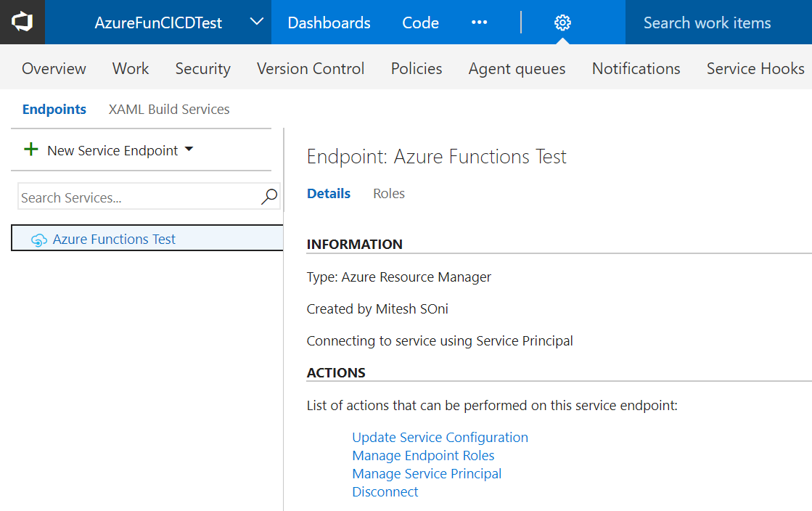Open the Agent queues tab
This screenshot has width=812, height=511.
tap(517, 69)
